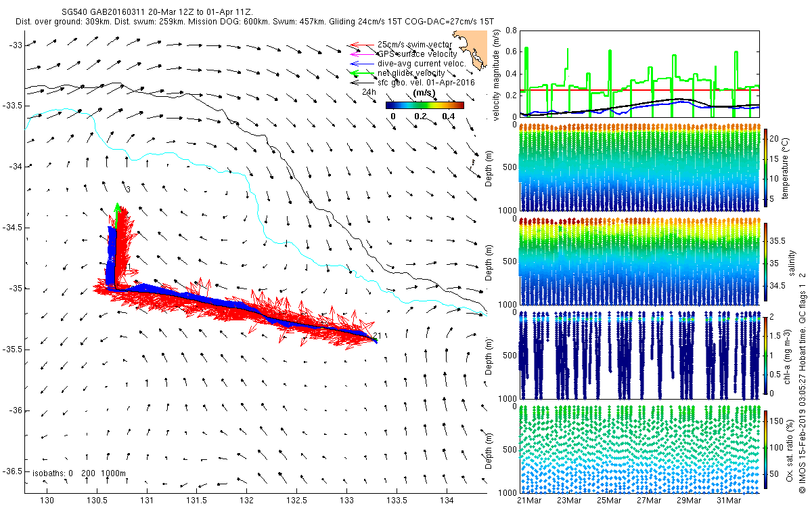
Task: Click the '-36.5' latitude tick on the map
Action: point(13,471)
